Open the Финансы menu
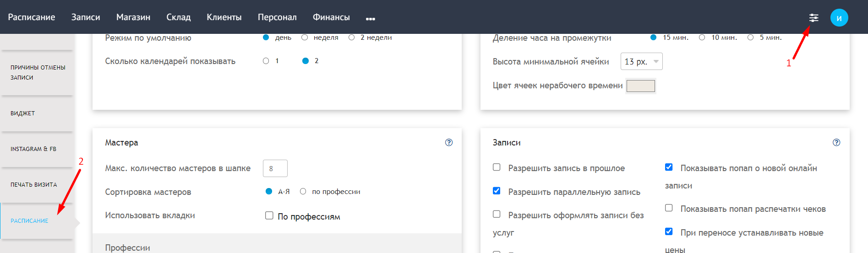The width and height of the screenshot is (868, 253). click(x=331, y=17)
